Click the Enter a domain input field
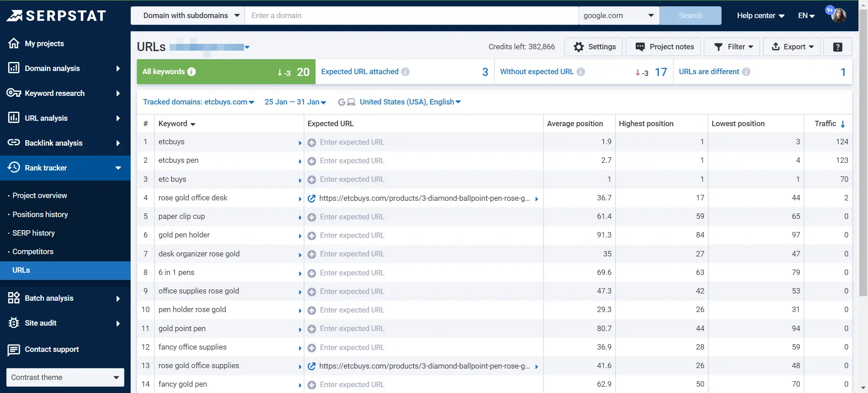This screenshot has width=868, height=393. 411,15
